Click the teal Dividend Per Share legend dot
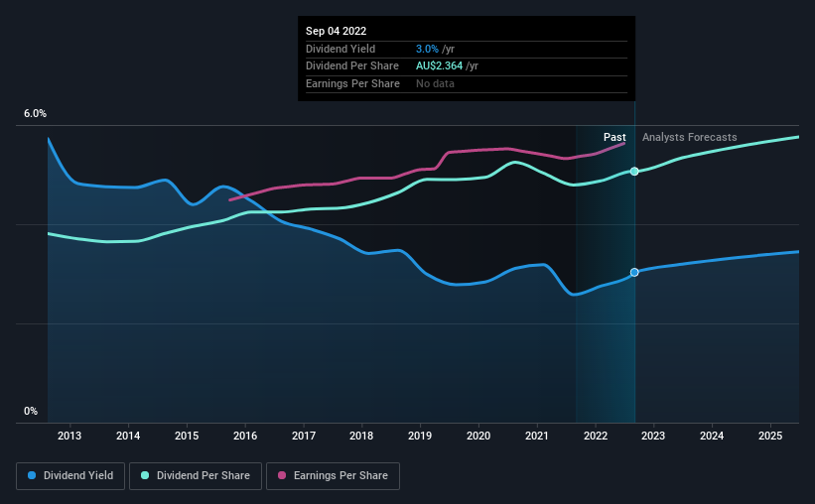Viewport: 815px width, 504px height. pos(145,475)
